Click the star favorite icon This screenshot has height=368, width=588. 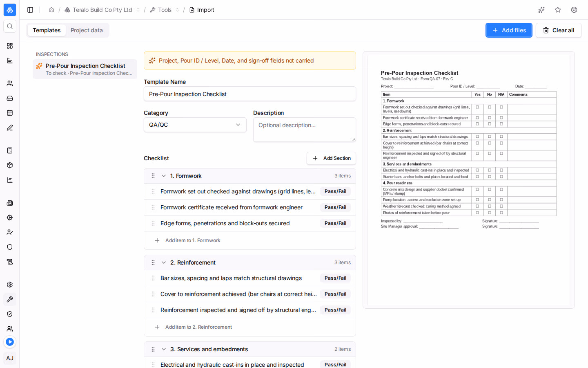(558, 10)
